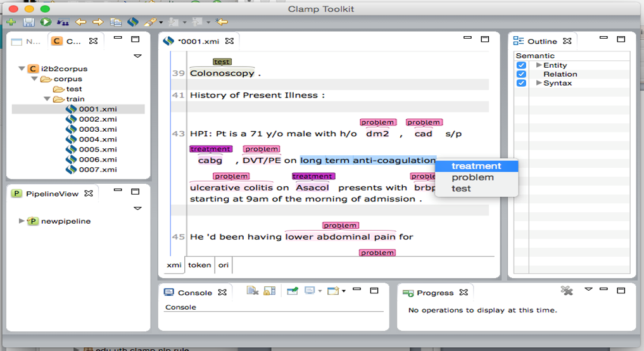
Task: Save the file with the floppy disk icon
Action: coord(28,22)
